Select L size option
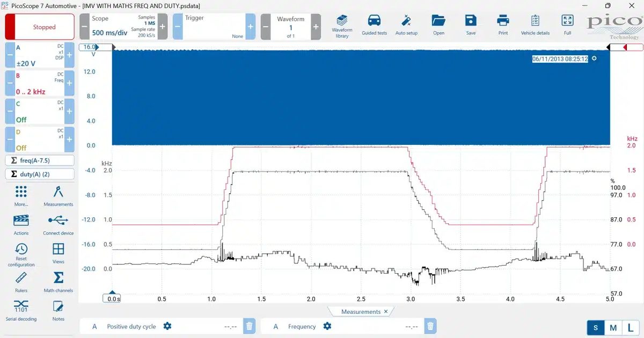 630,328
